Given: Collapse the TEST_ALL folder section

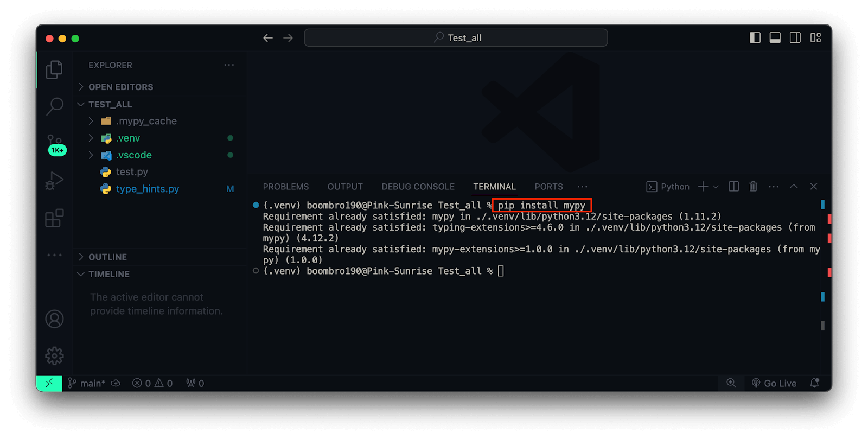Looking at the screenshot, I should tap(160, 104).
